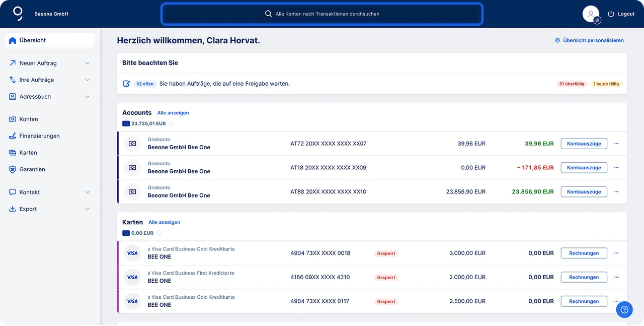Open Kontoauszüge for account AT88

click(x=584, y=191)
